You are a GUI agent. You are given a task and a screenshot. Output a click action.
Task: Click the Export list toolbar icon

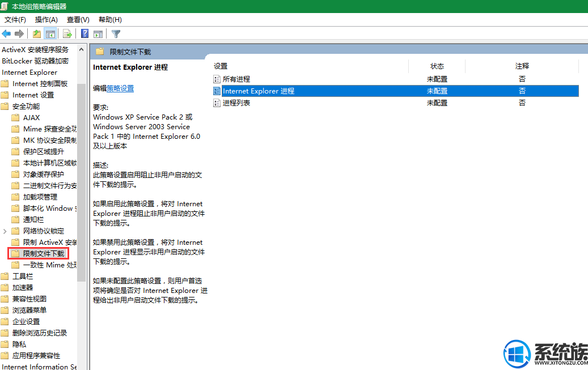click(67, 34)
